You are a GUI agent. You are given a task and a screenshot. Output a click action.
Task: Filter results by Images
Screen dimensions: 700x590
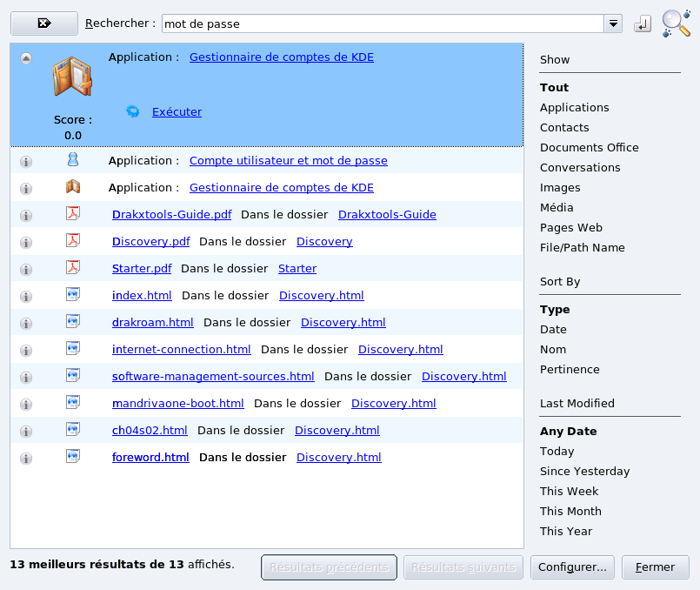click(560, 187)
